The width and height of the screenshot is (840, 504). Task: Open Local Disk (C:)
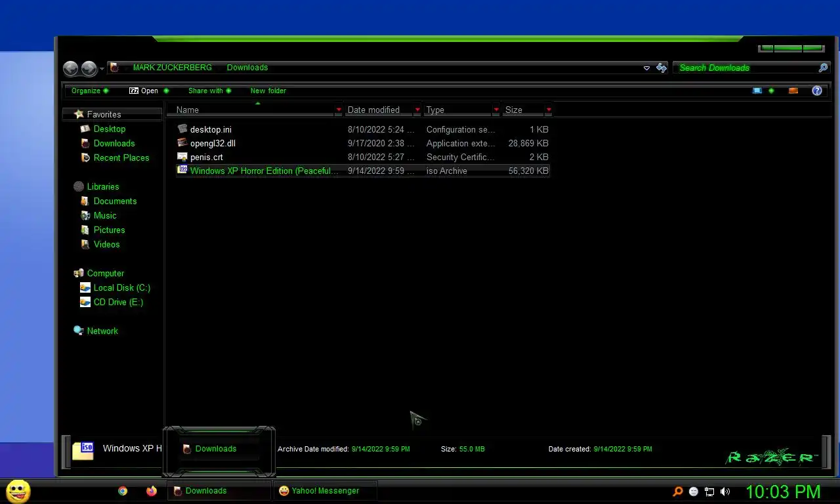pyautogui.click(x=121, y=287)
